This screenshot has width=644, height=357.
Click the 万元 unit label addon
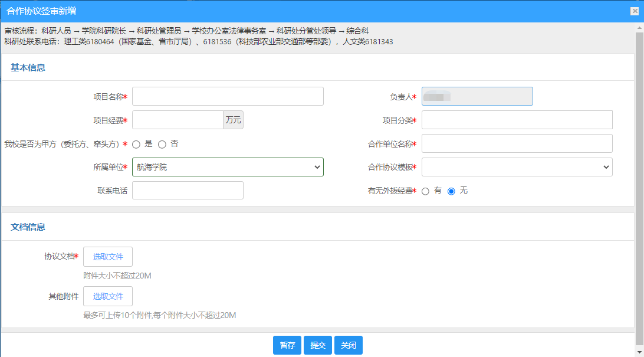[x=233, y=120]
